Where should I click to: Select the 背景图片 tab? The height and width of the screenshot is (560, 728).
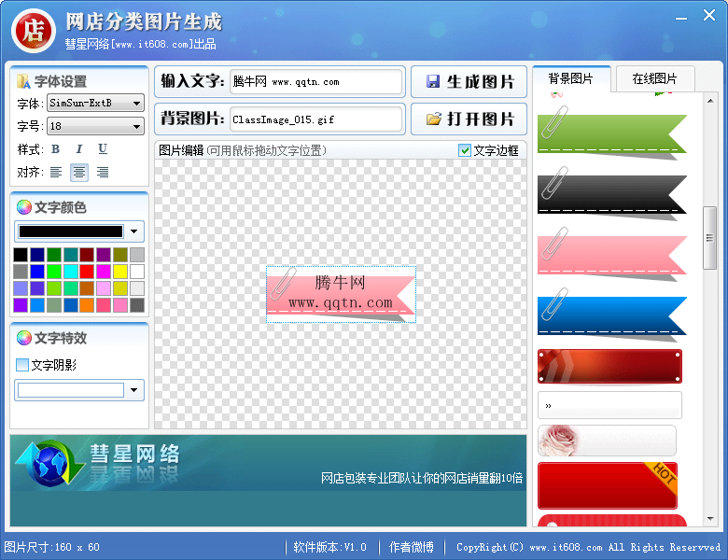(x=570, y=79)
